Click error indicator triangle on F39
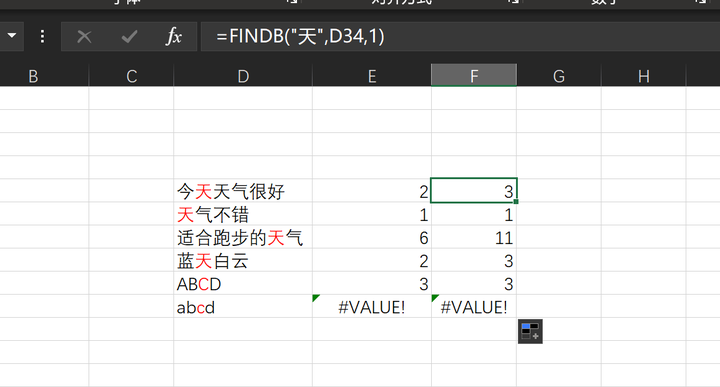This screenshot has height=387, width=720. [x=435, y=298]
